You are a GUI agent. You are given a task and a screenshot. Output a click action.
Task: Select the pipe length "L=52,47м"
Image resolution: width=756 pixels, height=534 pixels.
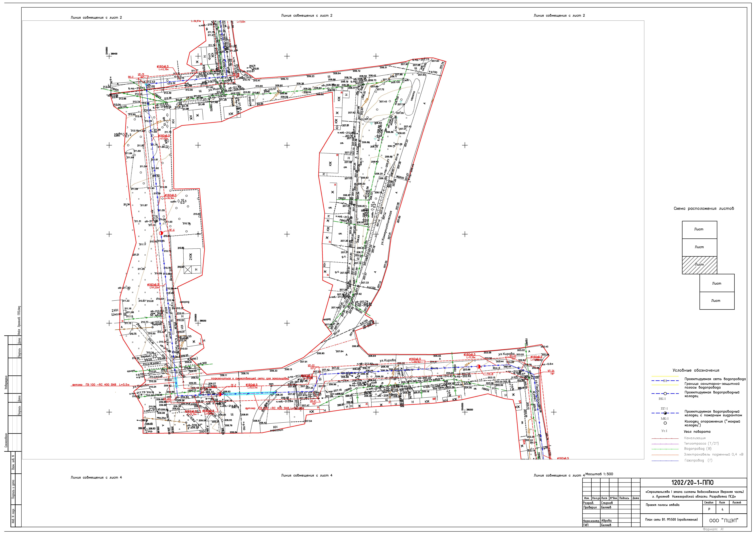pyautogui.click(x=252, y=388)
